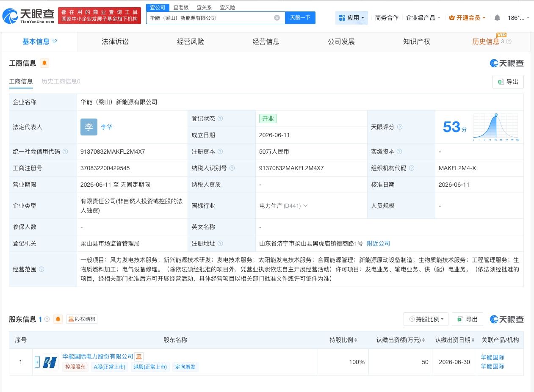
Task: Export 工商信息 with 导出 button
Action: coord(508,82)
